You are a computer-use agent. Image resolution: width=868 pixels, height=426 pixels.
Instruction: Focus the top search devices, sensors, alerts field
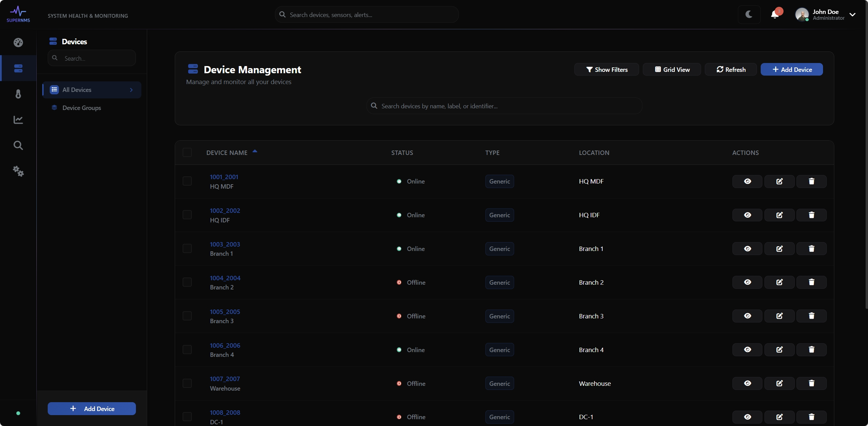[367, 15]
